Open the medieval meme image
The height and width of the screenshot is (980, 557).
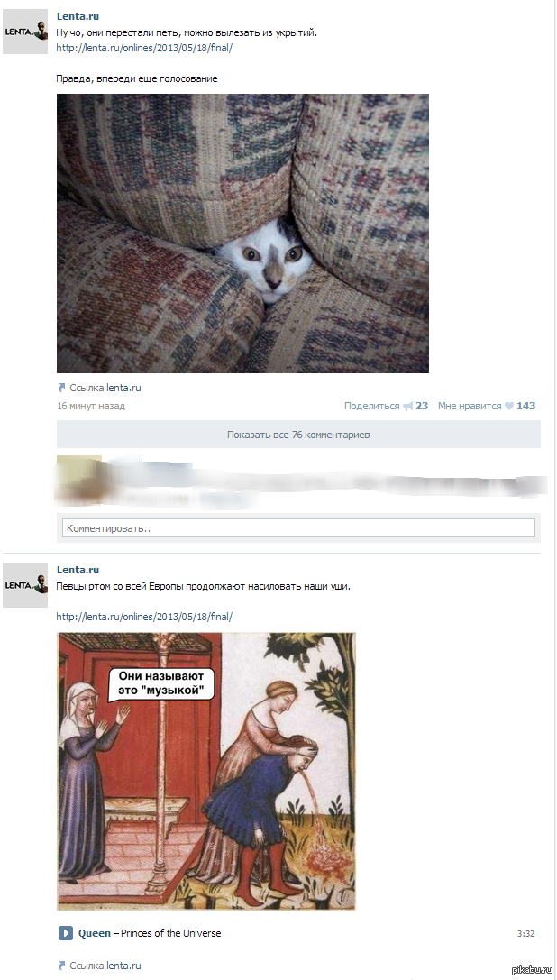pos(206,771)
